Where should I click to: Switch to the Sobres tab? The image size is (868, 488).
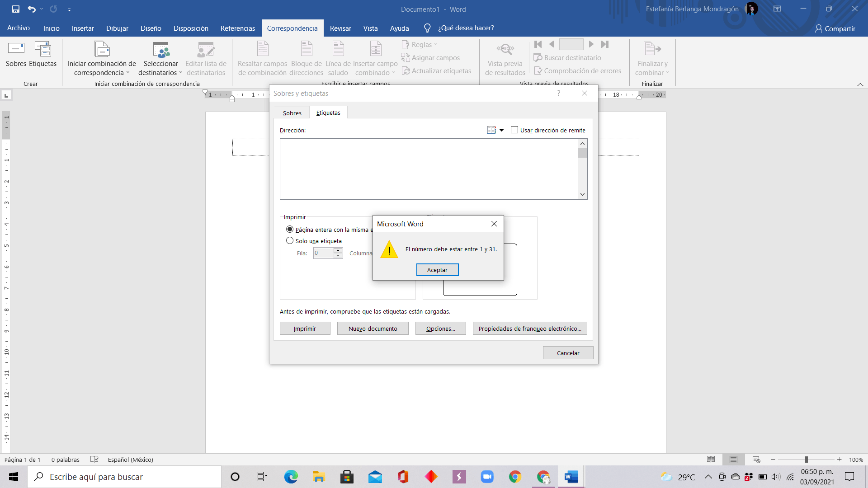(292, 113)
